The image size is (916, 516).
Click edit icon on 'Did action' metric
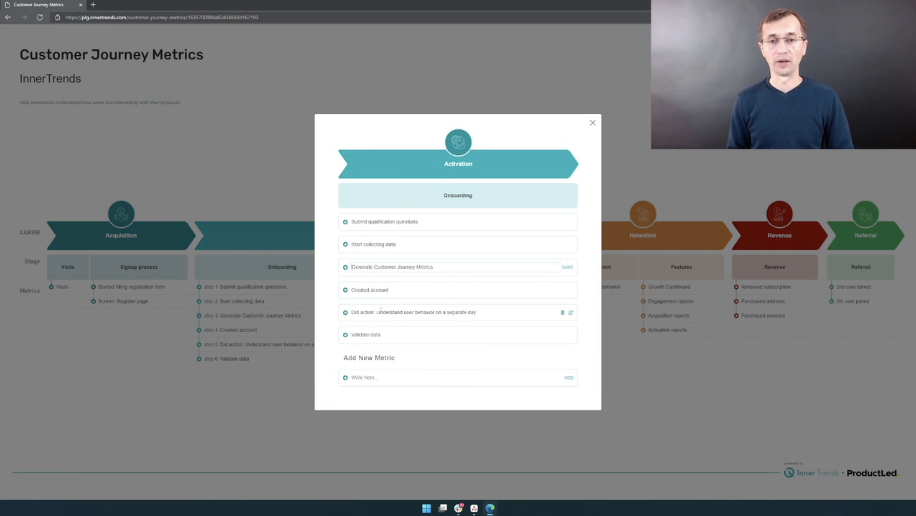tap(571, 312)
